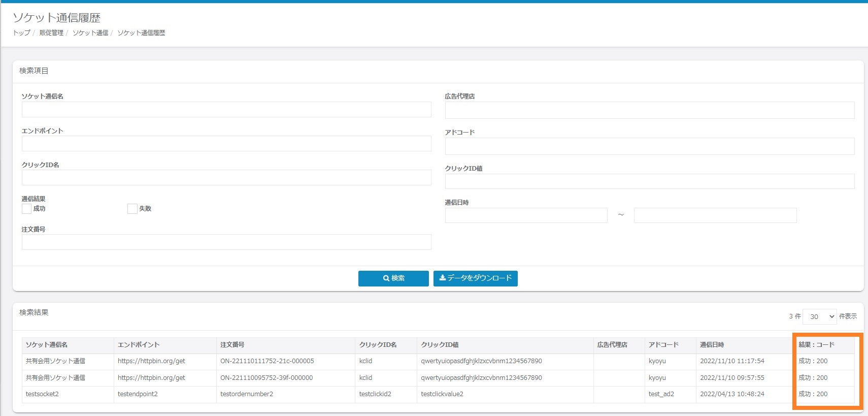Check the 失敗 checkbox
This screenshot has width=868, height=416.
coord(132,209)
